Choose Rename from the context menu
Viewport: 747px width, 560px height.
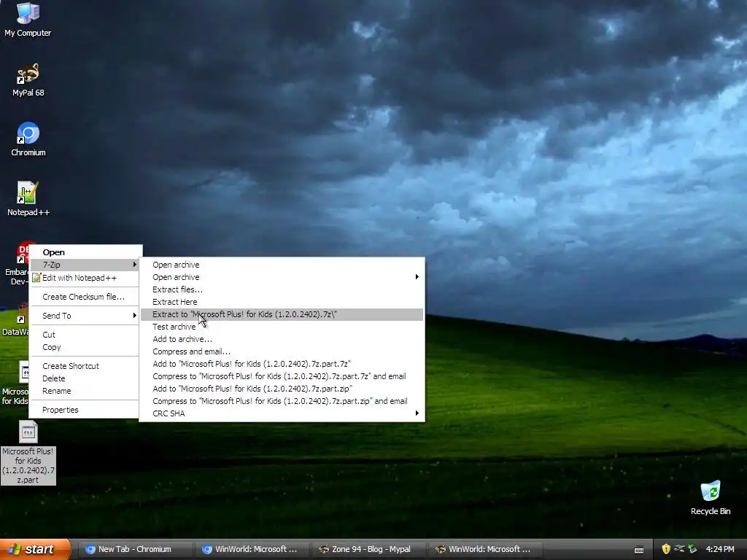coord(85,391)
